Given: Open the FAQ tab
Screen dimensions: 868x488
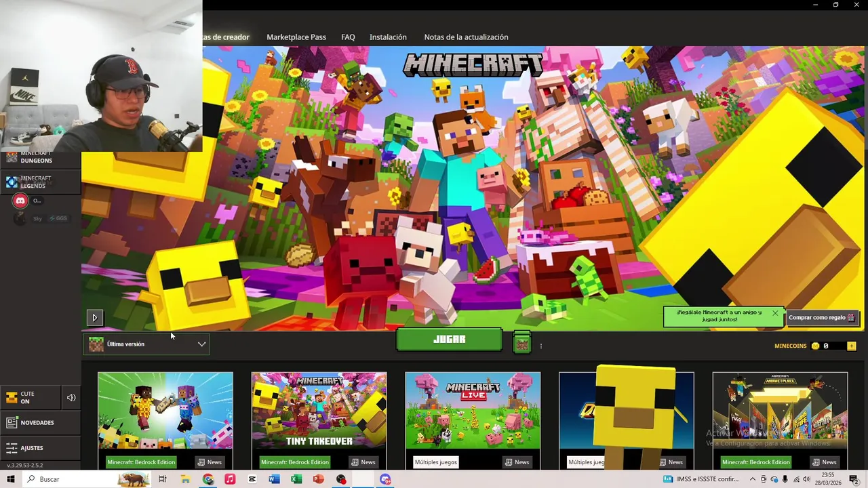Looking at the screenshot, I should point(348,37).
